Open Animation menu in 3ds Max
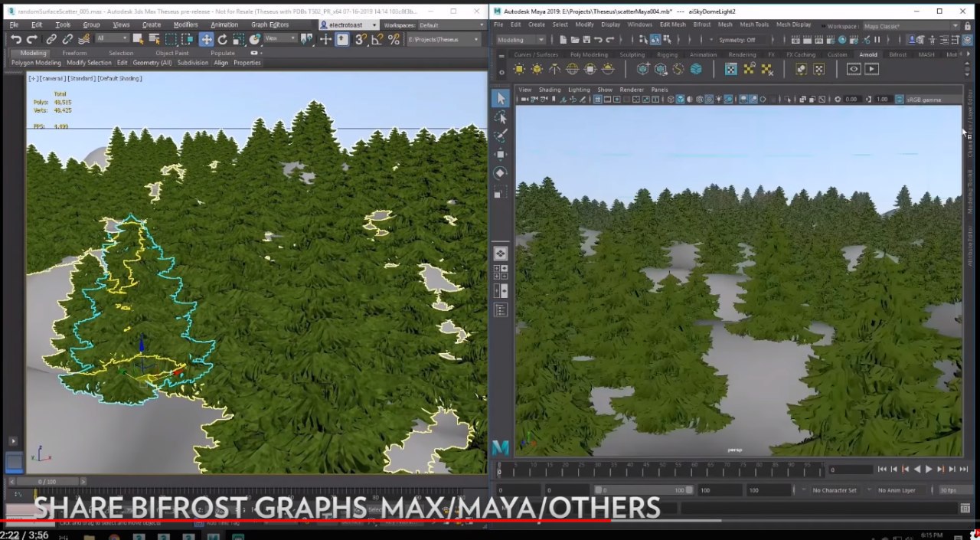Screen dimensions: 980x540 click(x=224, y=25)
